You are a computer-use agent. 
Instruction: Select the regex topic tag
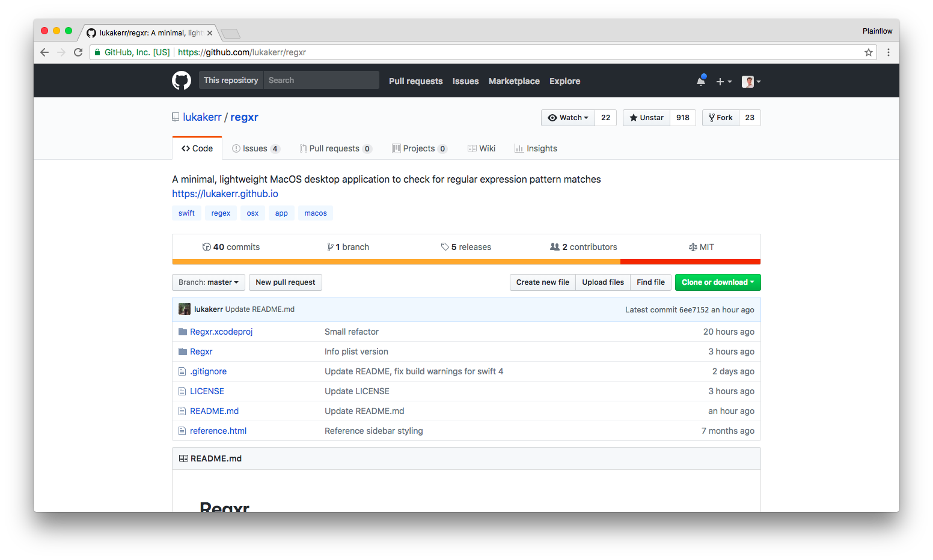(x=221, y=213)
